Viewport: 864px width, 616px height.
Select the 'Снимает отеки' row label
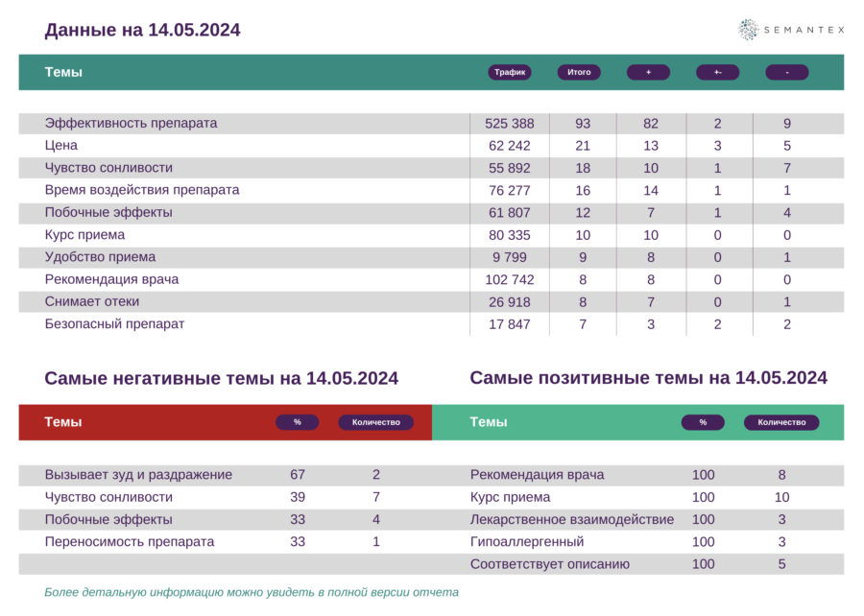click(x=92, y=301)
